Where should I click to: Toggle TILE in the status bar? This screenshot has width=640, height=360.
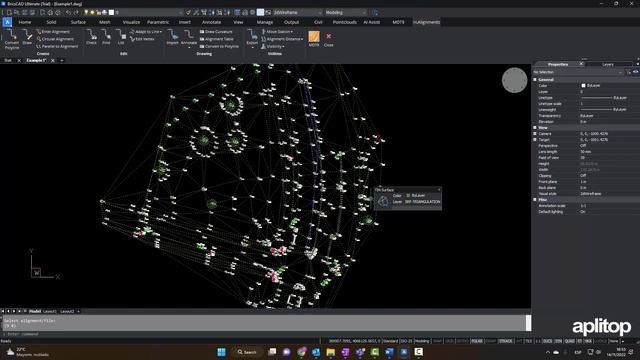click(528, 341)
